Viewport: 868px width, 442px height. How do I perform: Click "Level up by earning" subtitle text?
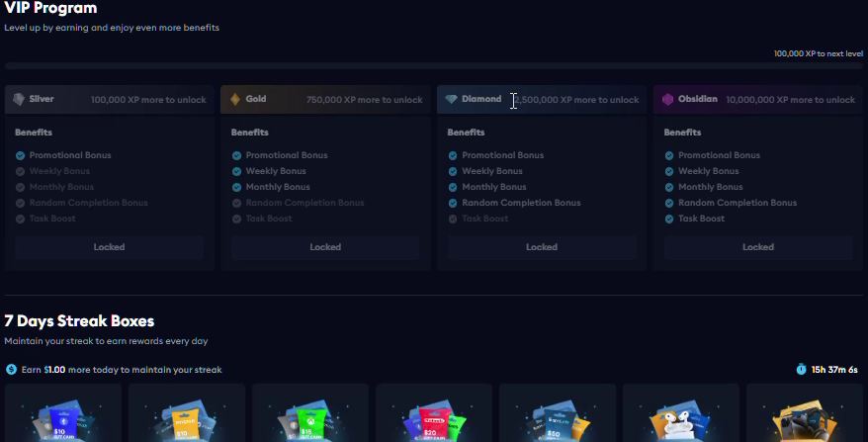112,28
